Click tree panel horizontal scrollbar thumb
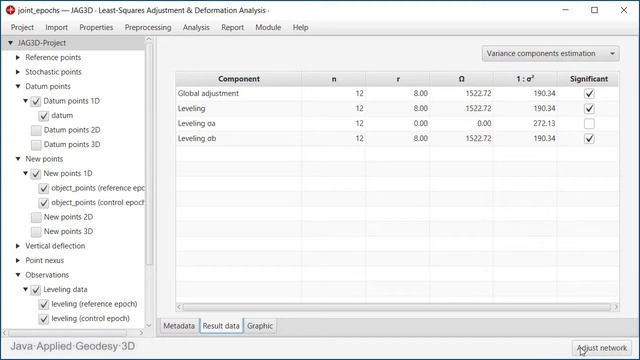 [x=68, y=333]
